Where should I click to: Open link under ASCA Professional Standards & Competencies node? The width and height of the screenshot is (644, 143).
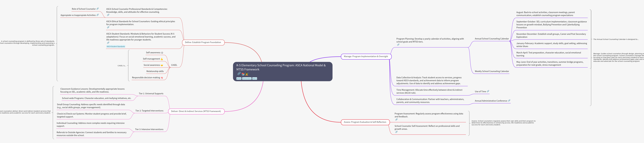[x=108, y=15]
